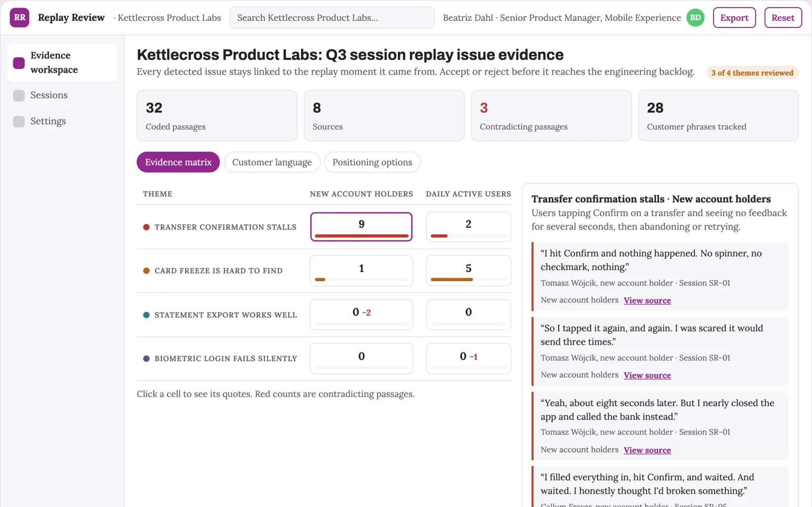The width and height of the screenshot is (812, 507).
Task: Click the 32 Coded passages stat card
Action: pyautogui.click(x=217, y=116)
